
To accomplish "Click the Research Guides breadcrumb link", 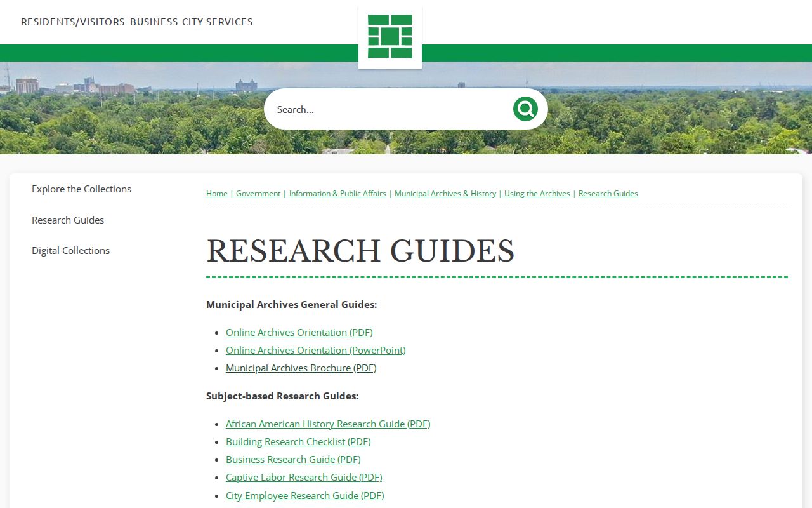I will pos(608,194).
